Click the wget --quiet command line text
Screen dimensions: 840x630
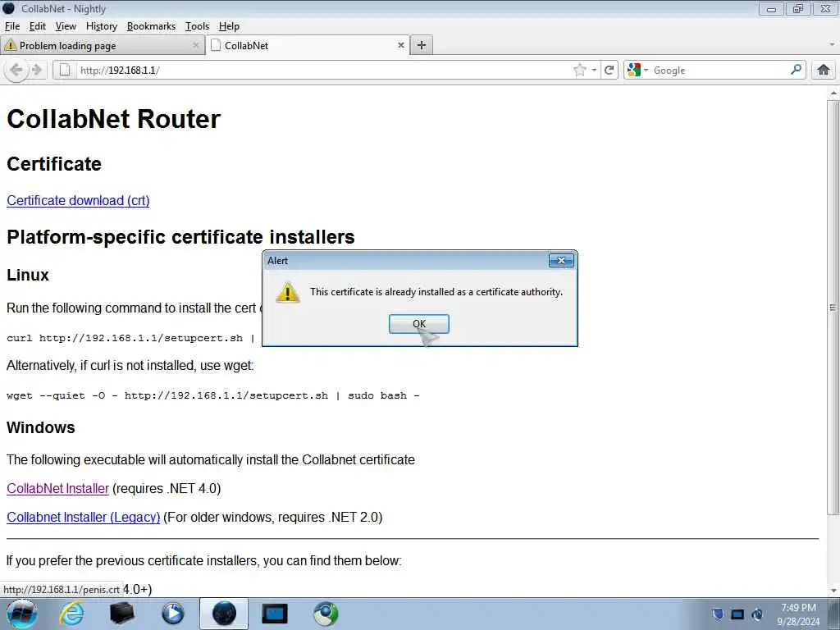[x=212, y=395]
